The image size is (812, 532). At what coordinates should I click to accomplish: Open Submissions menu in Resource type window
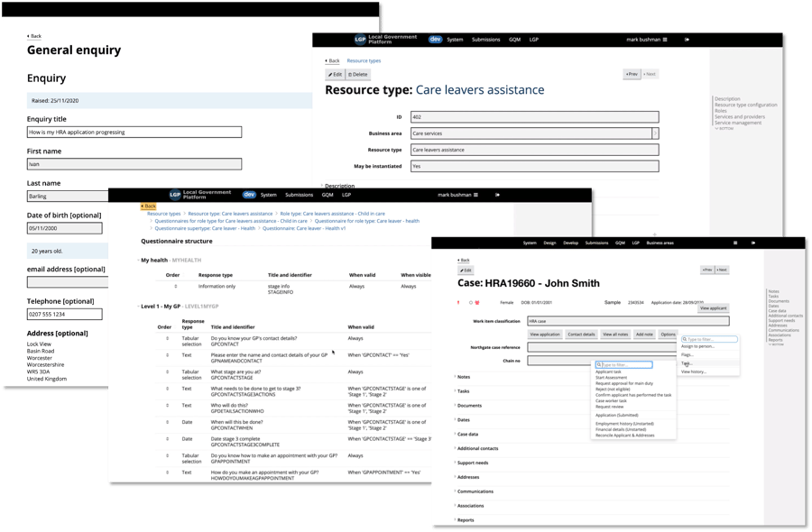[x=485, y=40]
